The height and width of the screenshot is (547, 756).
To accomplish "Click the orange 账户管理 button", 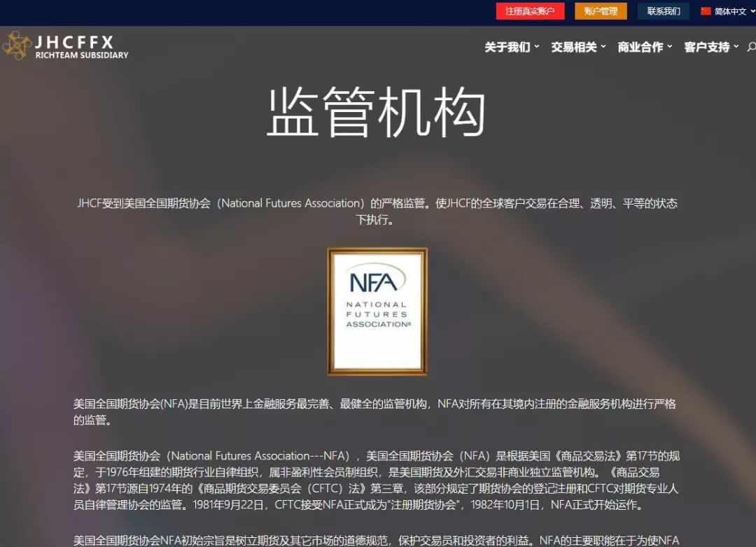I will click(601, 11).
